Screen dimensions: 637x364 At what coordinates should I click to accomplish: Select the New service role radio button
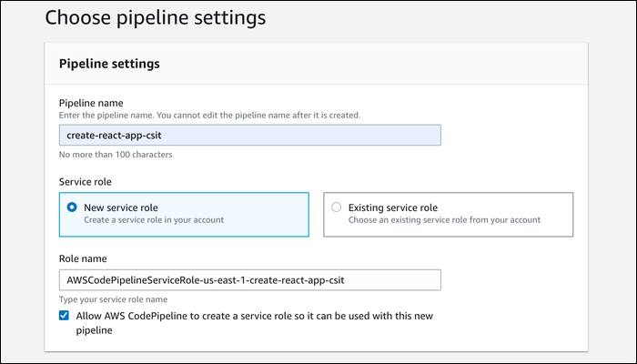pyautogui.click(x=72, y=207)
